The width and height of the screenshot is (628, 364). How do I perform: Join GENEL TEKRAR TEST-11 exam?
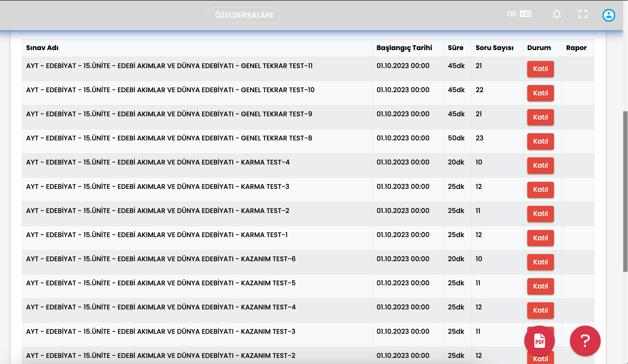click(540, 69)
